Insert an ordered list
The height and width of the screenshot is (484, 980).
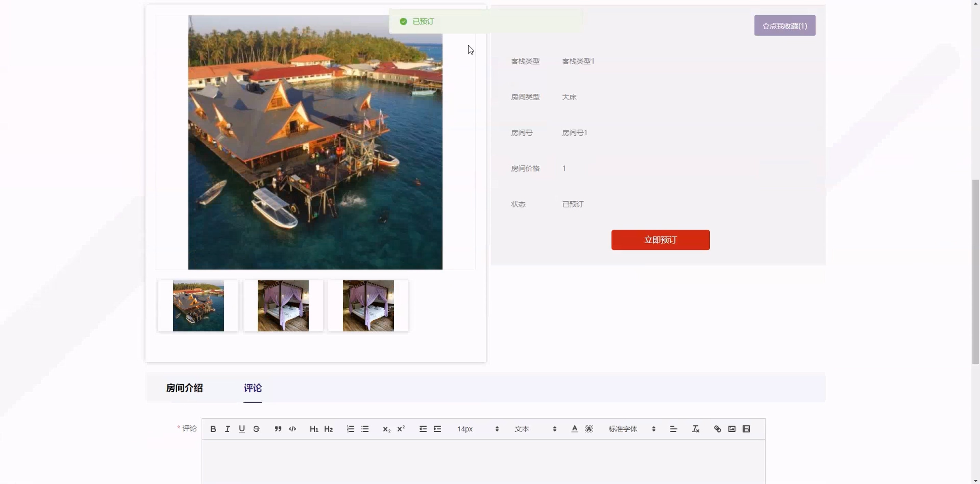point(350,429)
